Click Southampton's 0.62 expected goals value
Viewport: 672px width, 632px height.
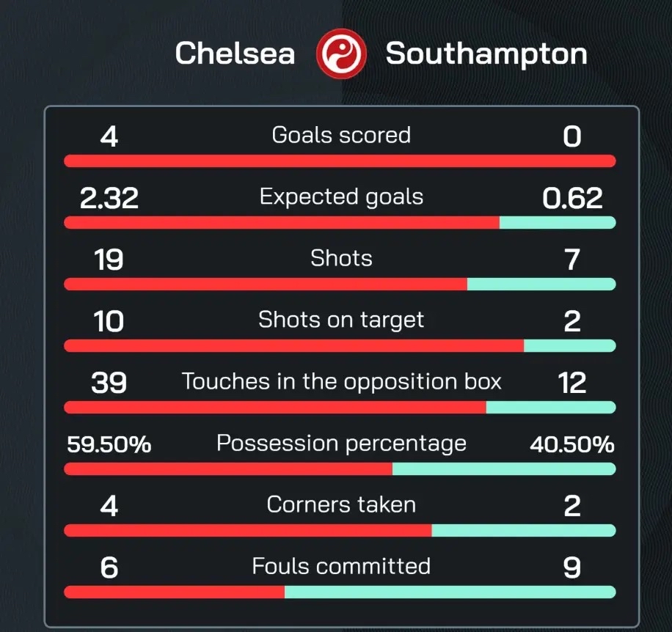click(x=572, y=198)
